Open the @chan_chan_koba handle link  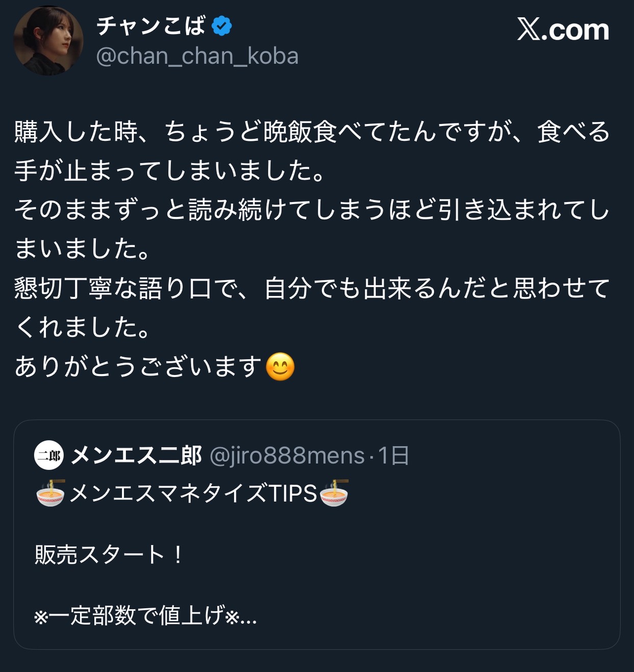(x=197, y=56)
